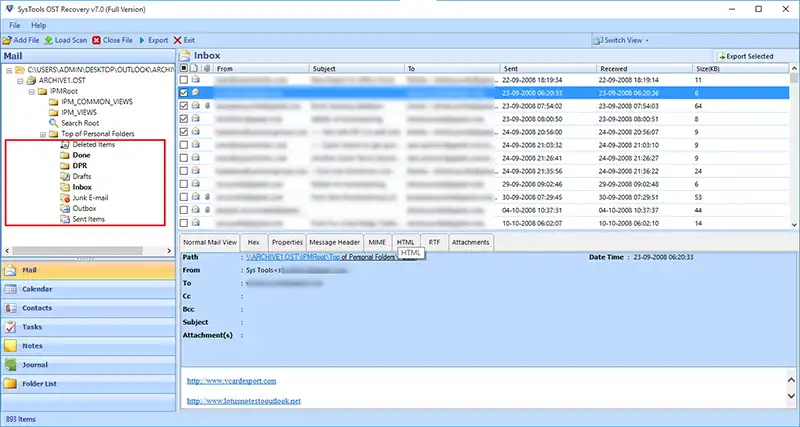Screen dimensions: 800x427
Task: Open the Help menu
Action: [39, 25]
